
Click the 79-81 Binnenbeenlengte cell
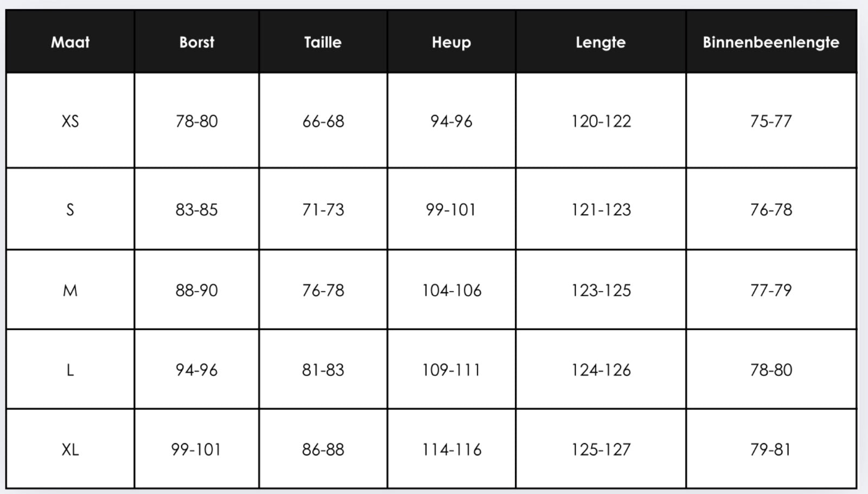point(771,450)
